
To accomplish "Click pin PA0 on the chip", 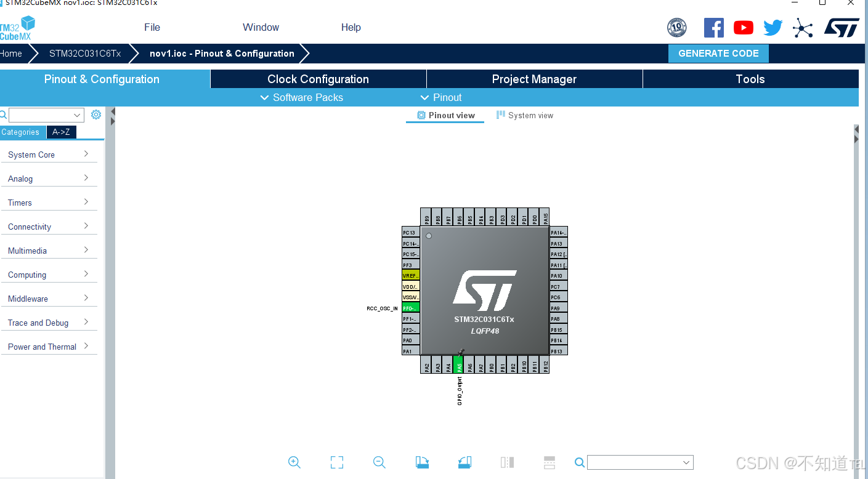I will point(411,340).
